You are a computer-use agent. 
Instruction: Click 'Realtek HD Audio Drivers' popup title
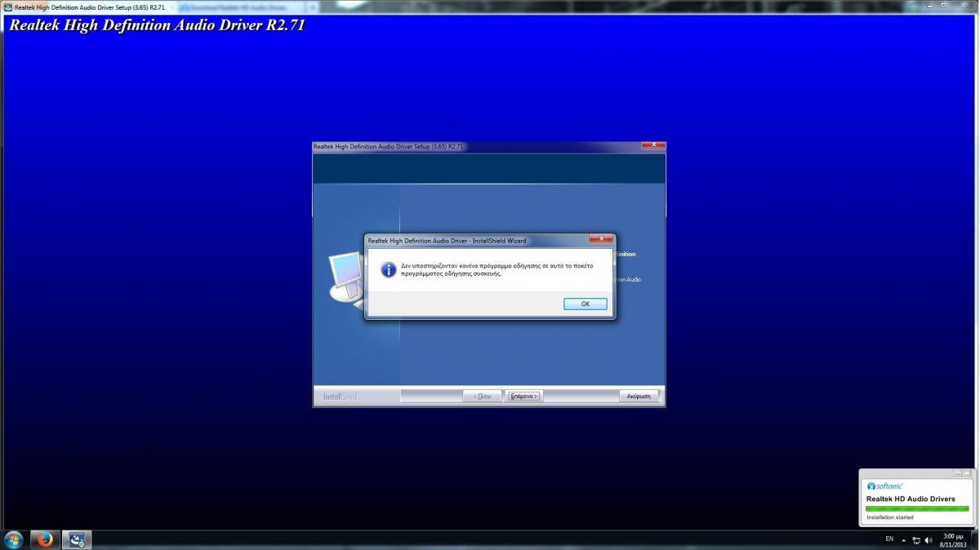[x=911, y=499]
